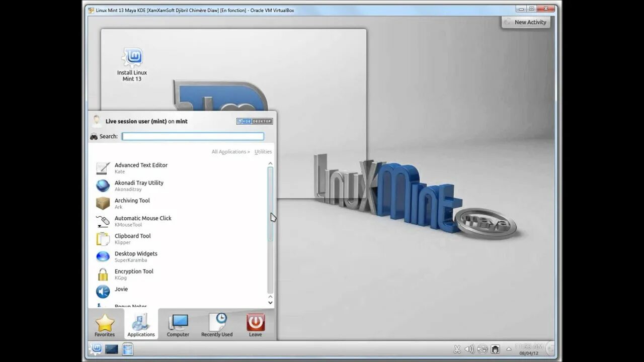Image resolution: width=644 pixels, height=362 pixels.
Task: Click the "Advanced Text Editor" label
Action: pos(141,165)
